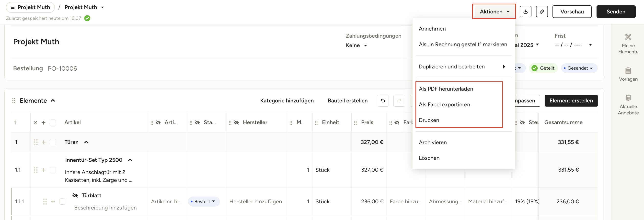Image resolution: width=644 pixels, height=220 pixels.
Task: Toggle visibility of Hersteller column
Action: (236, 123)
